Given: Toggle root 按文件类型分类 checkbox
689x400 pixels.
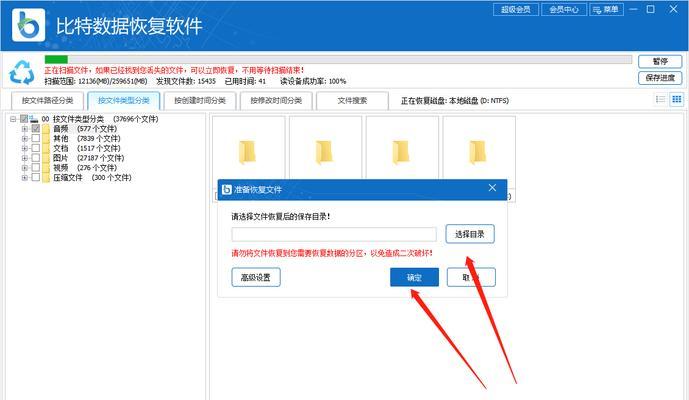Looking at the screenshot, I should [24, 119].
